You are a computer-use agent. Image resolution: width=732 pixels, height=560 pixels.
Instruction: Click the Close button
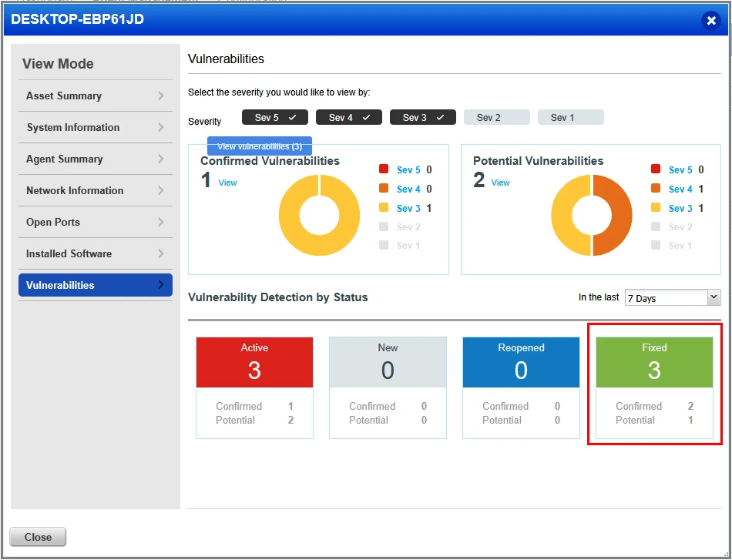pos(38,537)
